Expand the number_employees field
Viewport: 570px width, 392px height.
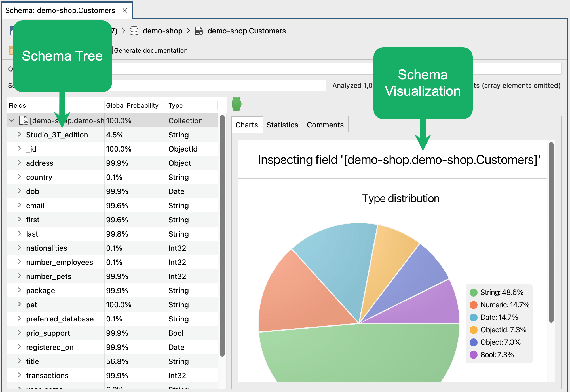pyautogui.click(x=19, y=262)
